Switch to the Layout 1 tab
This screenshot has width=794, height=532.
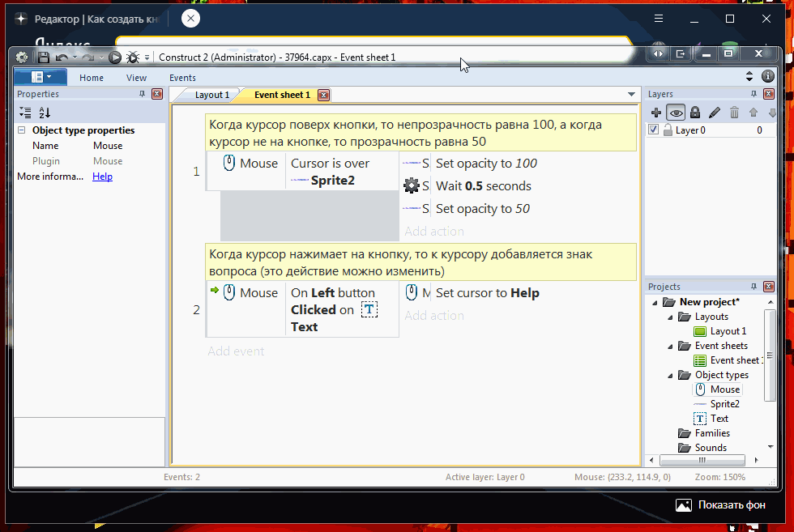(x=211, y=95)
